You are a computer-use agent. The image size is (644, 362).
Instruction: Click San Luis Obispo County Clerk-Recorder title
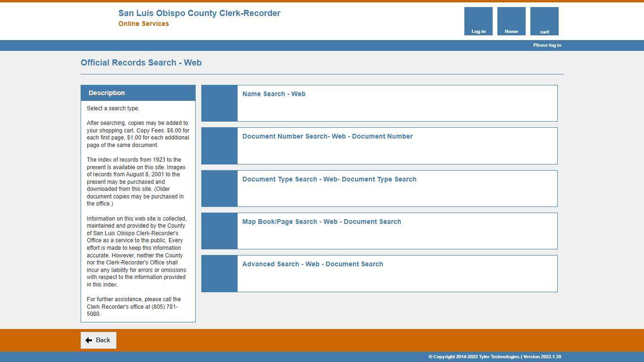[x=199, y=13]
